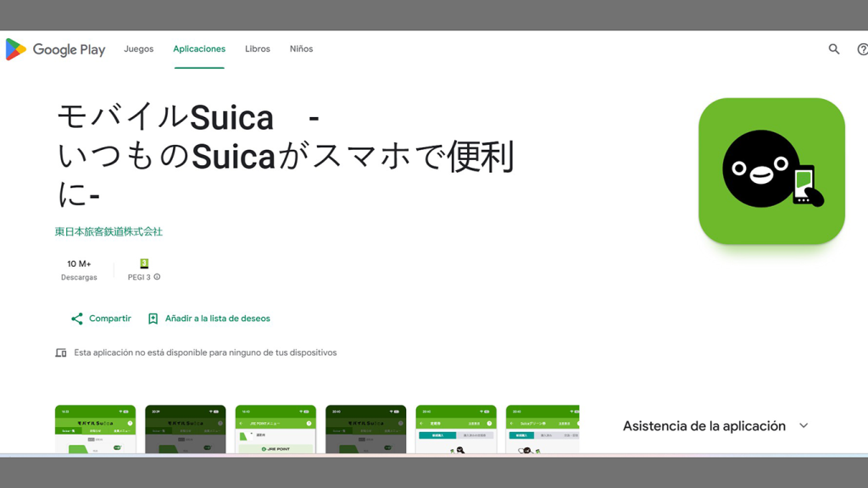Open the JRE POINT screenshot thumbnail
The width and height of the screenshot is (868, 488).
[275, 430]
